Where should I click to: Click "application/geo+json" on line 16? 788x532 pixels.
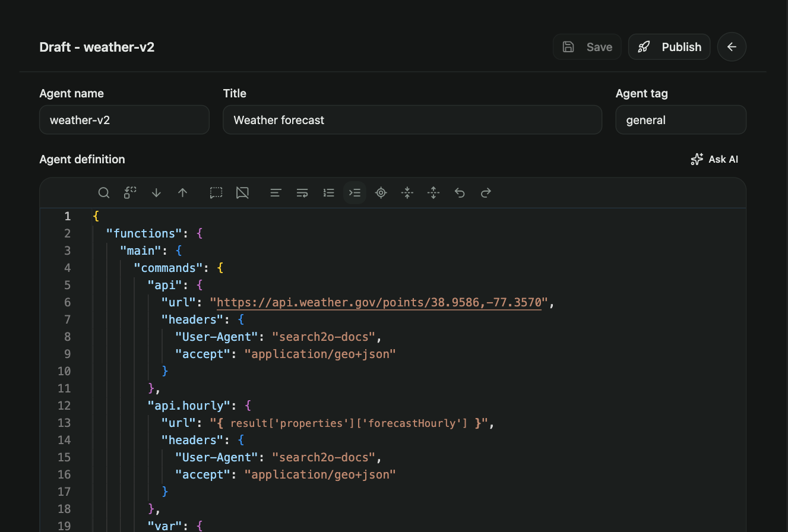click(x=320, y=474)
